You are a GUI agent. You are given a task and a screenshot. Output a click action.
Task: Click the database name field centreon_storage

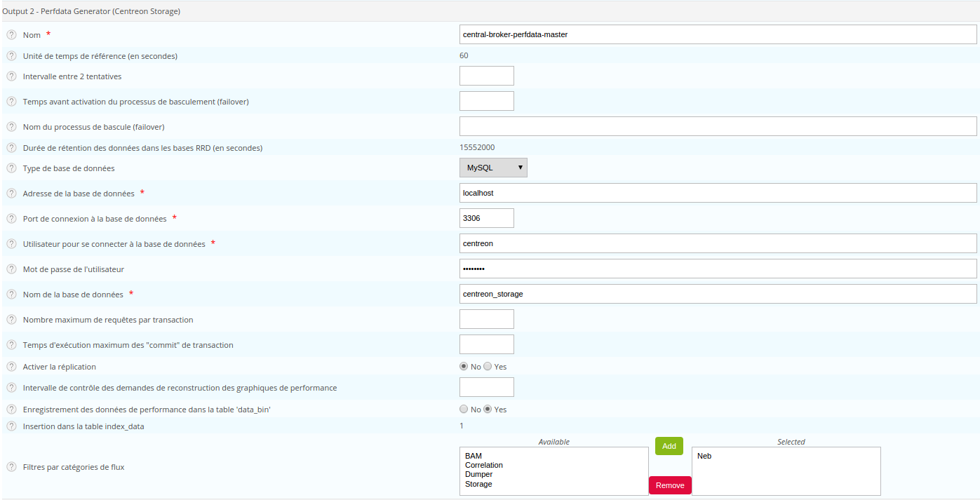point(718,294)
